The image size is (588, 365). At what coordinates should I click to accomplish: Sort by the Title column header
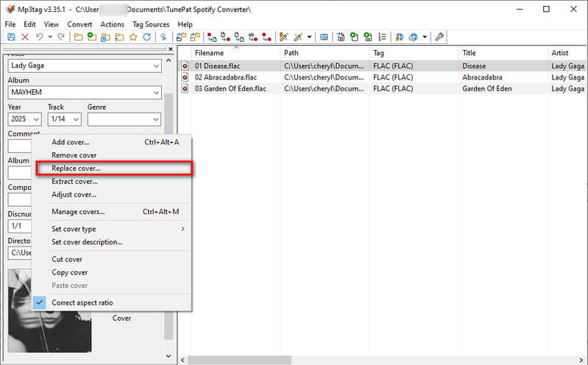click(503, 53)
